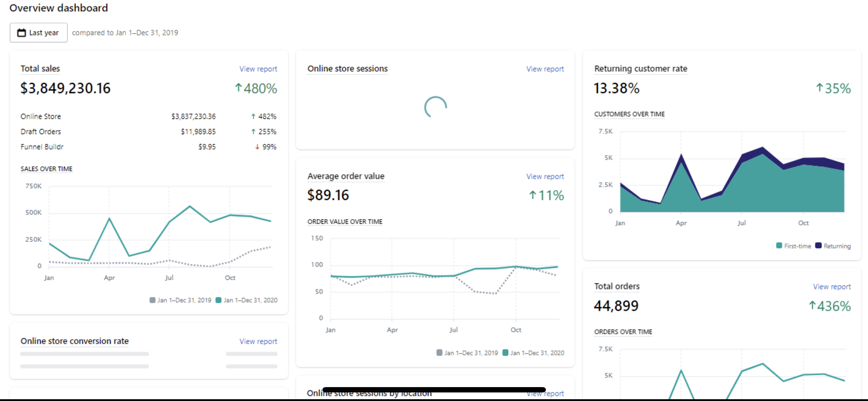868x401 pixels.
Task: Click the $9.95 Funnel Buildr value
Action: [x=207, y=146]
